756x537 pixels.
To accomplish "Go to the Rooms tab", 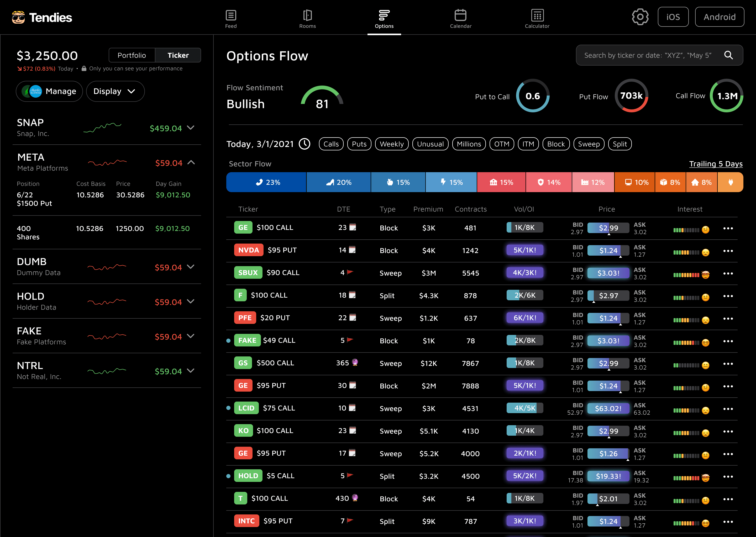I will pos(308,19).
